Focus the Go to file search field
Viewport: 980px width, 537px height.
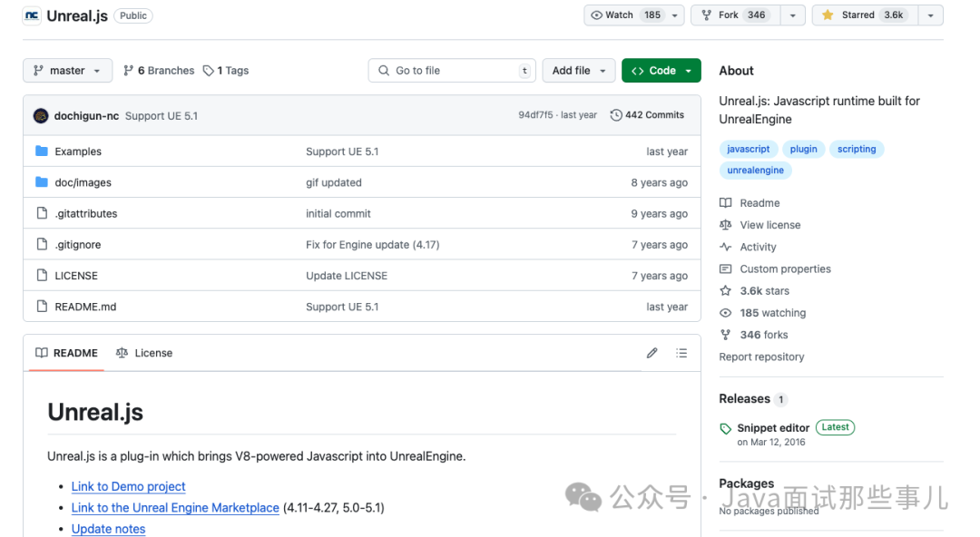coord(452,71)
